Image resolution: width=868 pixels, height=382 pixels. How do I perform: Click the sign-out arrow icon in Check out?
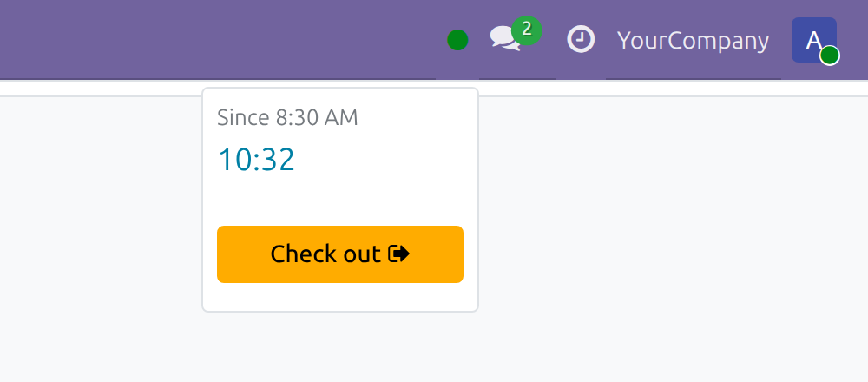(399, 254)
